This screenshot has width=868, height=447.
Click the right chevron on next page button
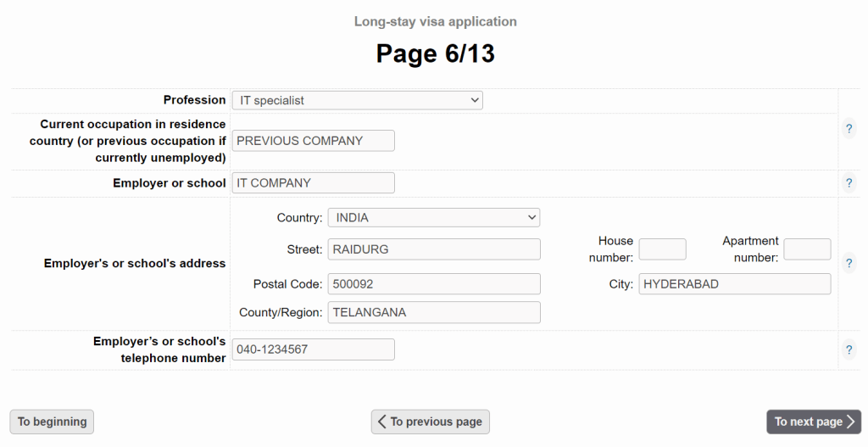point(851,422)
